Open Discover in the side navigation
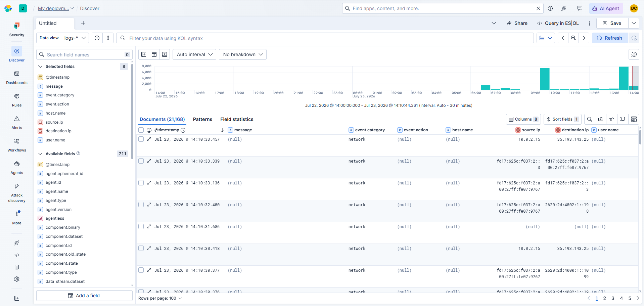Viewport: 644px width, 306px height. (17, 54)
